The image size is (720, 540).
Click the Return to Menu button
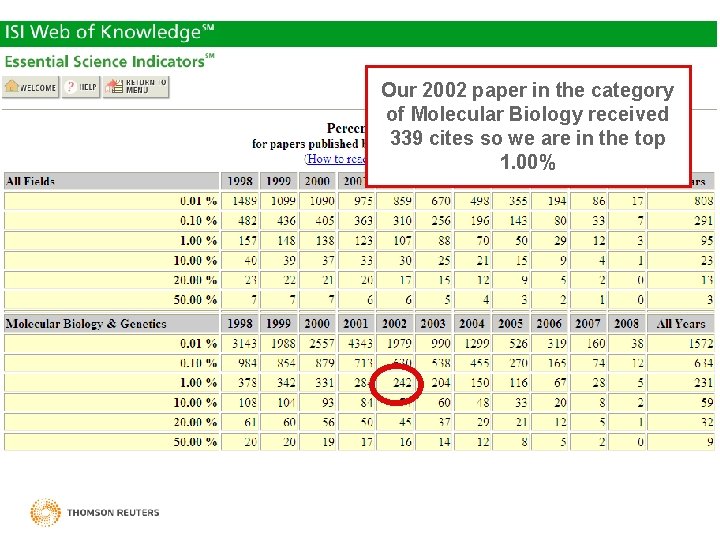pyautogui.click(x=136, y=87)
